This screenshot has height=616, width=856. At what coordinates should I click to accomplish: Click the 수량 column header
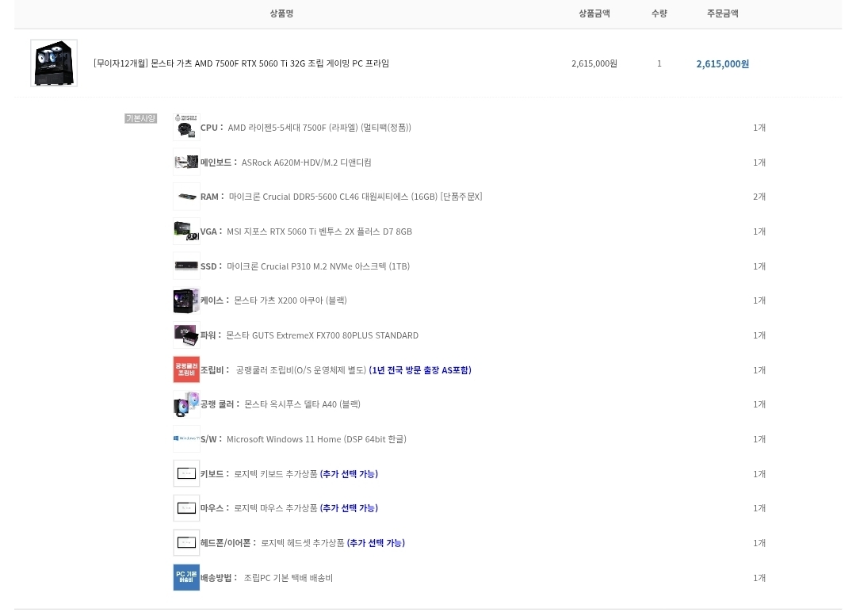click(x=659, y=13)
